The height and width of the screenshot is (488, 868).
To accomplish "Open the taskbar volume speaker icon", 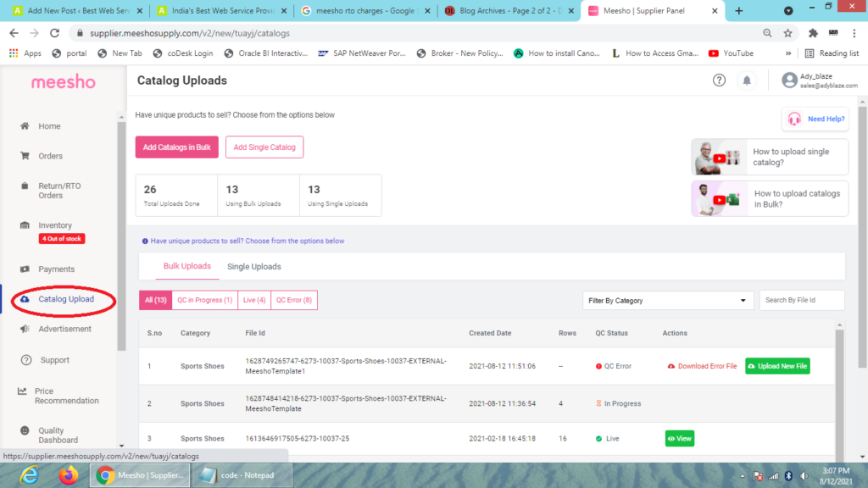I will click(x=804, y=476).
